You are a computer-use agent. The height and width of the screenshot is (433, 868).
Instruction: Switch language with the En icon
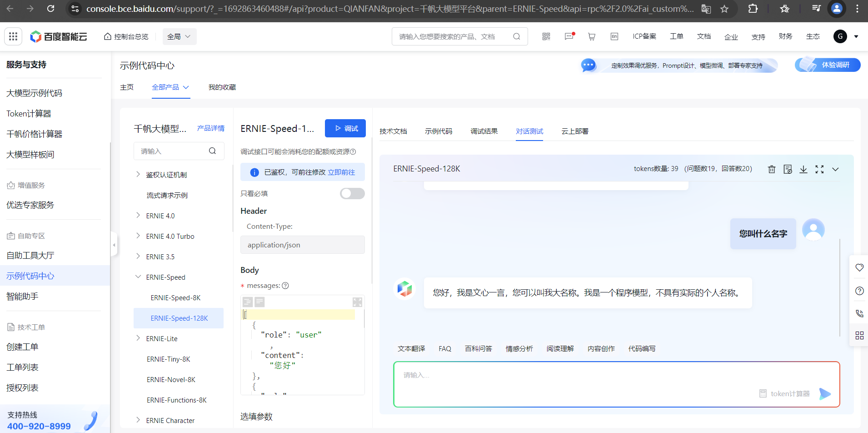pos(614,36)
